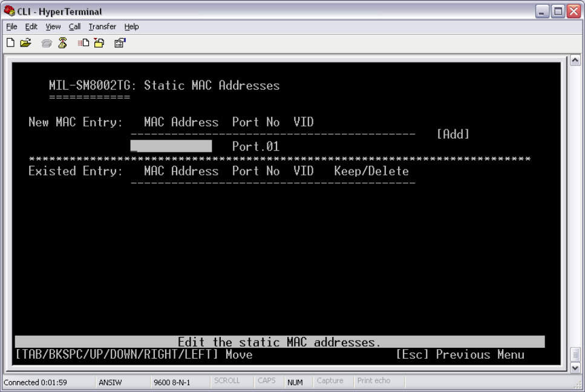The image size is (585, 392).
Task: Open the File menu
Action: 11,27
